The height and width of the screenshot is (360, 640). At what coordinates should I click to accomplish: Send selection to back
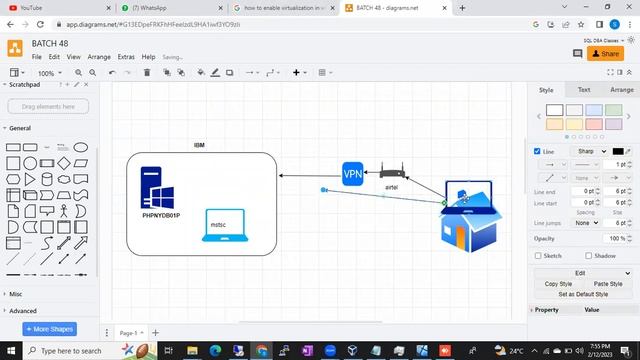coord(181,73)
